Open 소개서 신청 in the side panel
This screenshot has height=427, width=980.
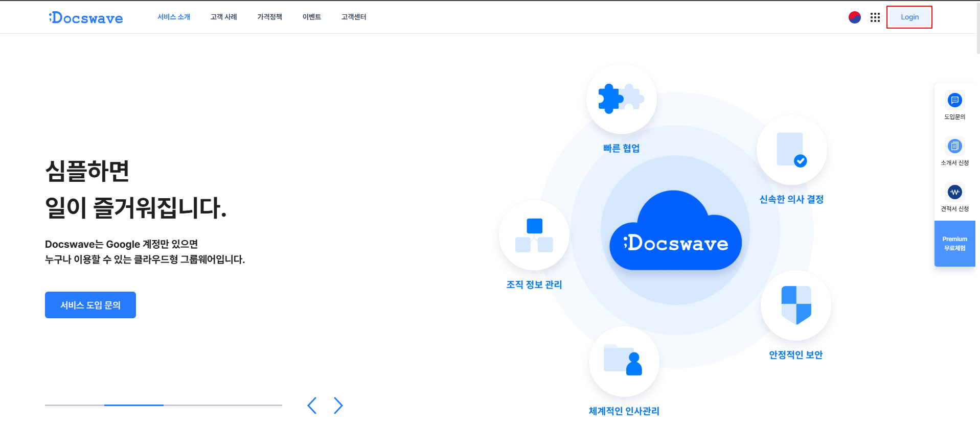point(954,152)
